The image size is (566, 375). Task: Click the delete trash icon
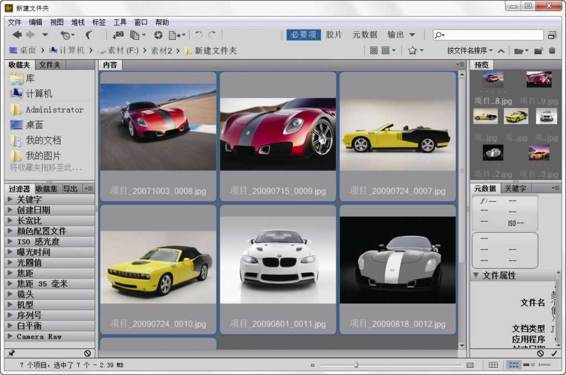click(x=552, y=51)
